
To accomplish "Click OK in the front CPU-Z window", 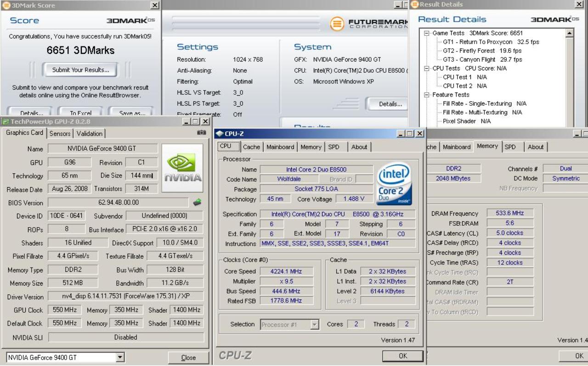I will (x=403, y=355).
